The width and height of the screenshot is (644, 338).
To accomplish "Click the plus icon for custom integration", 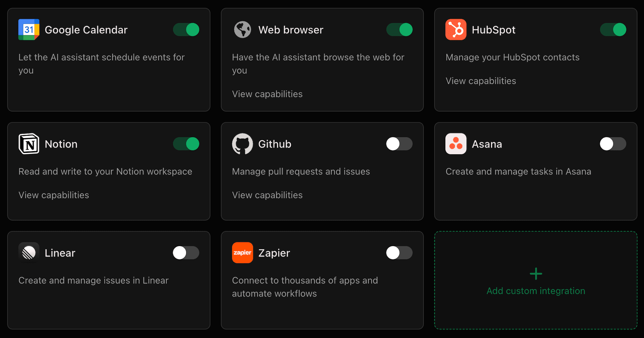I will click(x=536, y=274).
